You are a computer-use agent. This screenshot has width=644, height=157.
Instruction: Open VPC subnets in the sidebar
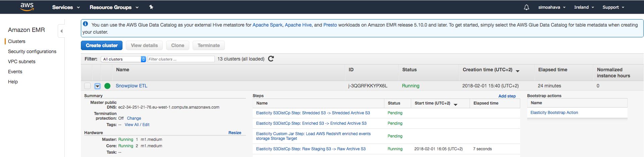click(22, 62)
